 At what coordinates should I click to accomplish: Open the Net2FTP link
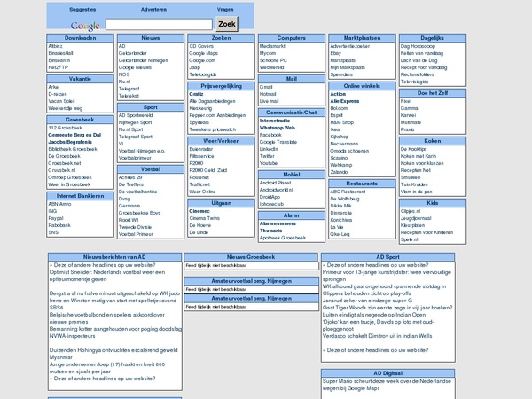58,67
